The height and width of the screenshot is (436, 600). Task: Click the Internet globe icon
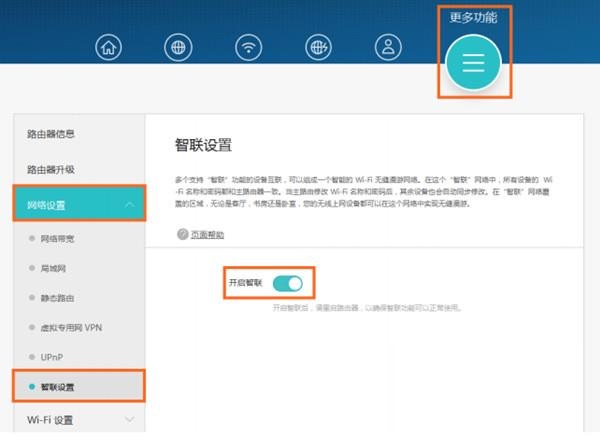(178, 47)
